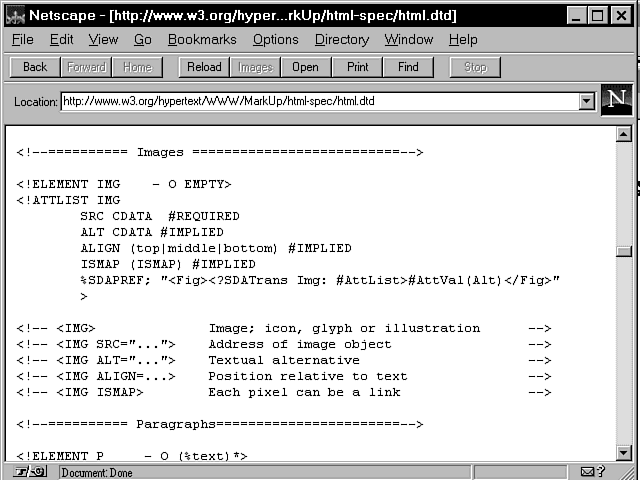Click the '<!ELEMENT IMG' line
This screenshot has height=480, width=640.
click(x=124, y=184)
